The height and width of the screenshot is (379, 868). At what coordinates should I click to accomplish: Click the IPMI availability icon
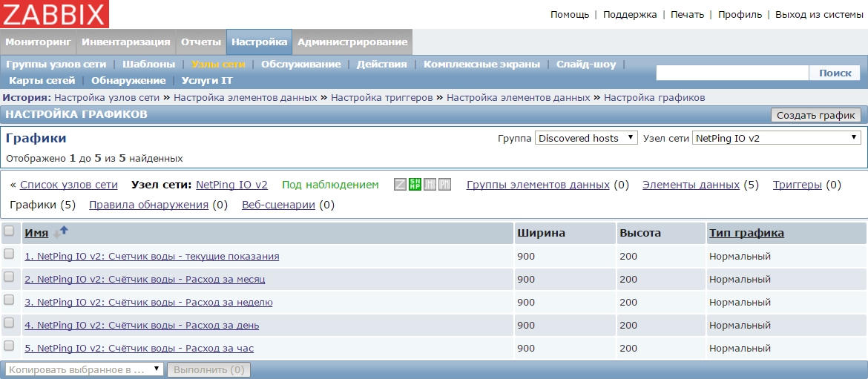coord(444,185)
